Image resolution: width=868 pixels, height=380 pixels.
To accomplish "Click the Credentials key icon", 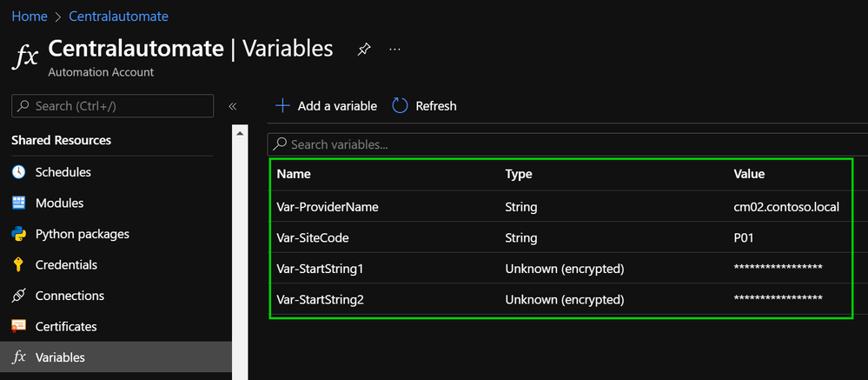I will [x=19, y=264].
